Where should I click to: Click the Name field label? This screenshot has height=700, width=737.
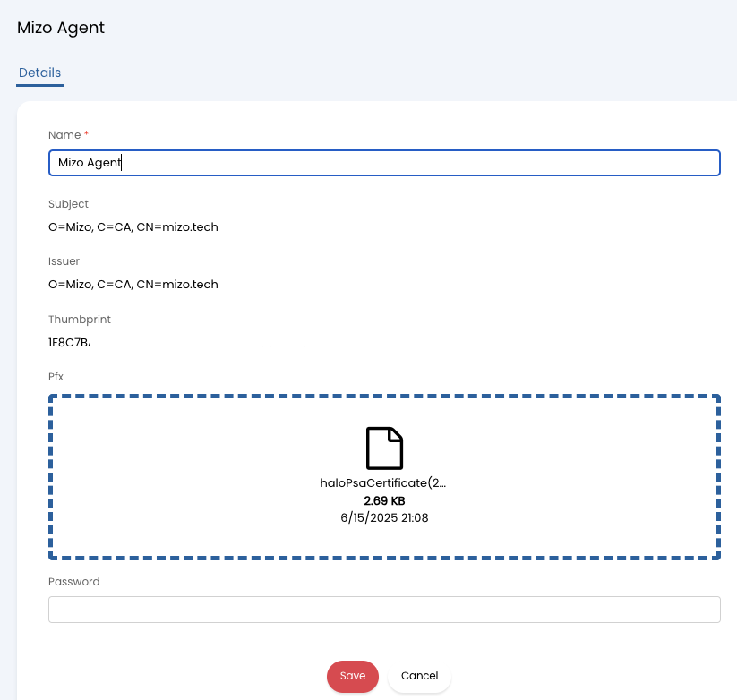coord(64,135)
